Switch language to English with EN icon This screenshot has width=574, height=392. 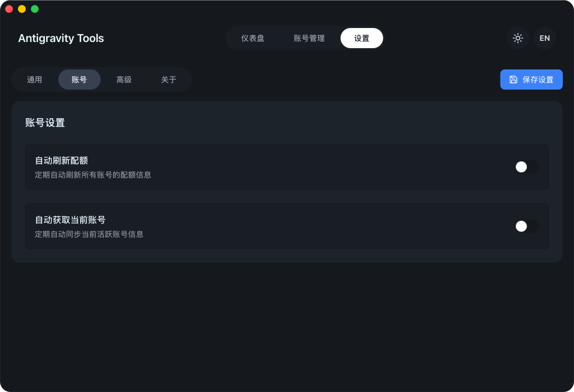(544, 38)
